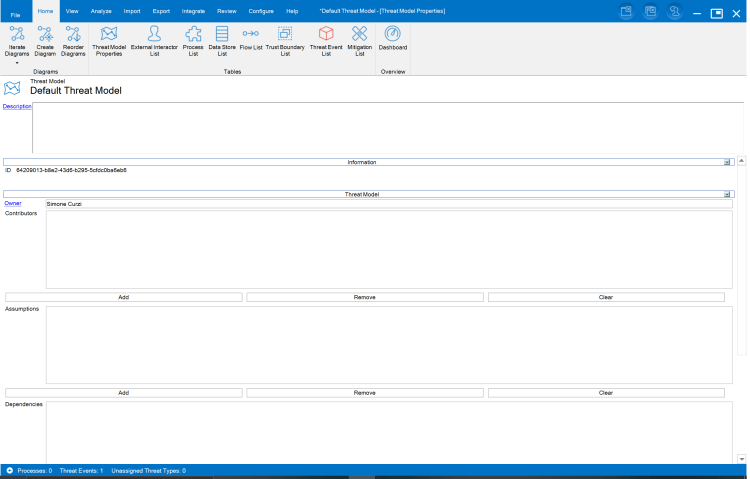Collapse the Information section

pyautogui.click(x=728, y=161)
